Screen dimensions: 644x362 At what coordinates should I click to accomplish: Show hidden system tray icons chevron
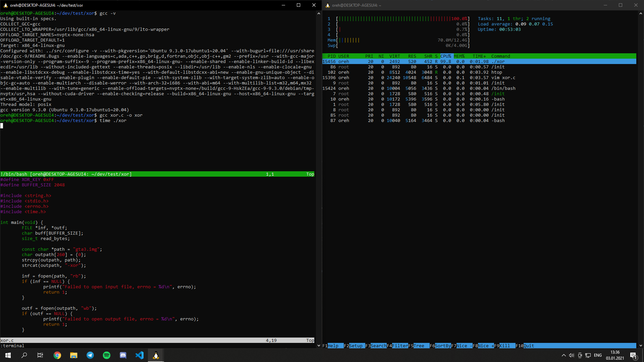pyautogui.click(x=563, y=355)
